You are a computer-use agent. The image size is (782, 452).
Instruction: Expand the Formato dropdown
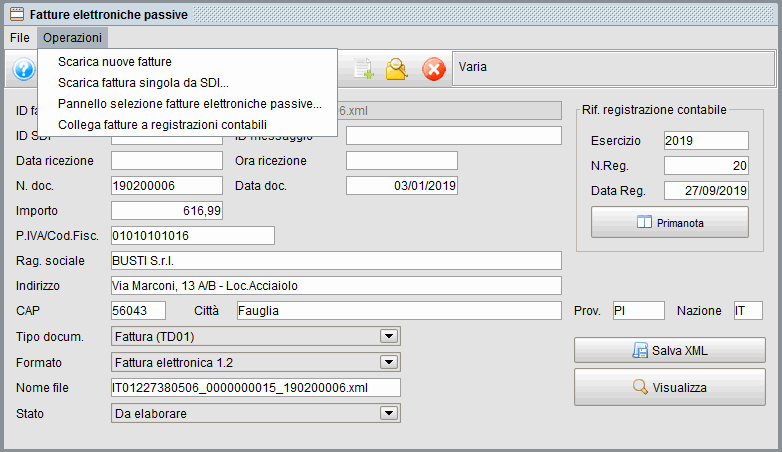(x=388, y=362)
